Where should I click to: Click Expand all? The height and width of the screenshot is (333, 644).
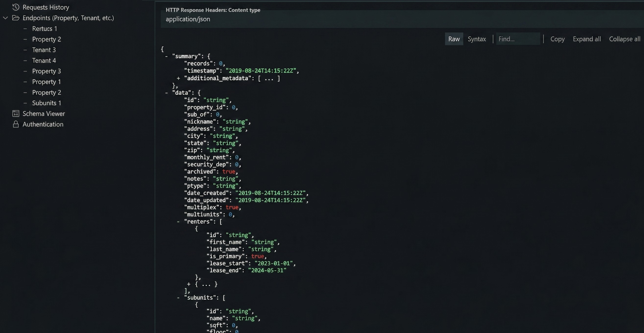click(587, 39)
